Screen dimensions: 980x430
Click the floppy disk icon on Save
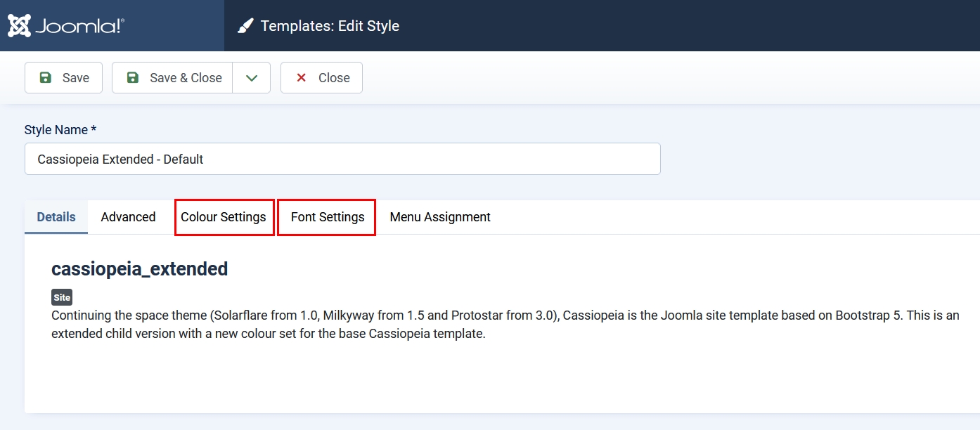click(x=46, y=78)
